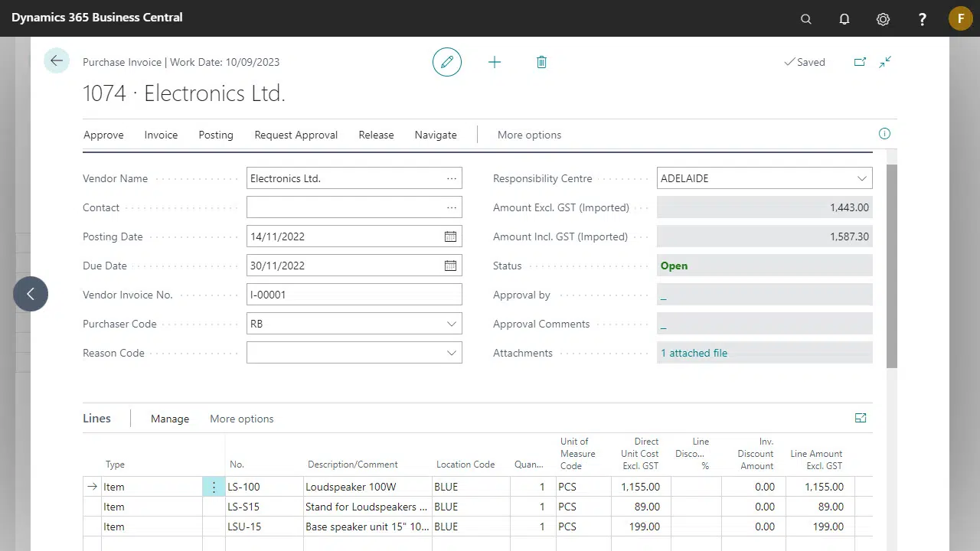
Task: Click the plus icon to create new invoice
Action: click(x=495, y=62)
